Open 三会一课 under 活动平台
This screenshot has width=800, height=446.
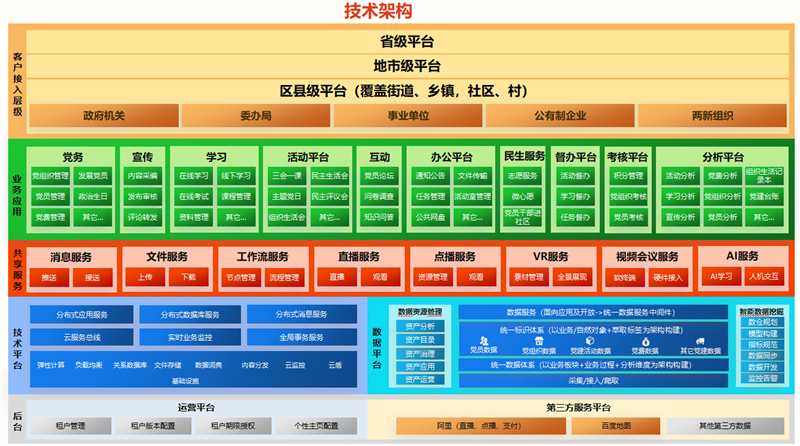pyautogui.click(x=286, y=176)
